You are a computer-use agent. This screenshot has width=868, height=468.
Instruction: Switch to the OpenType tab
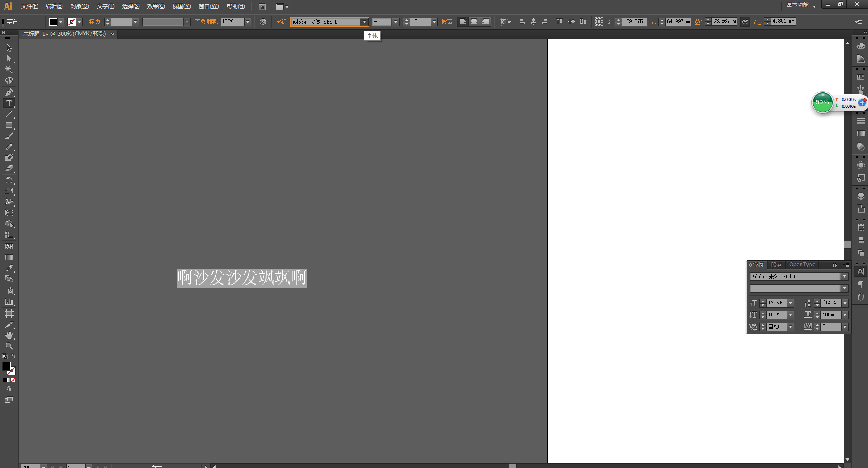point(802,265)
